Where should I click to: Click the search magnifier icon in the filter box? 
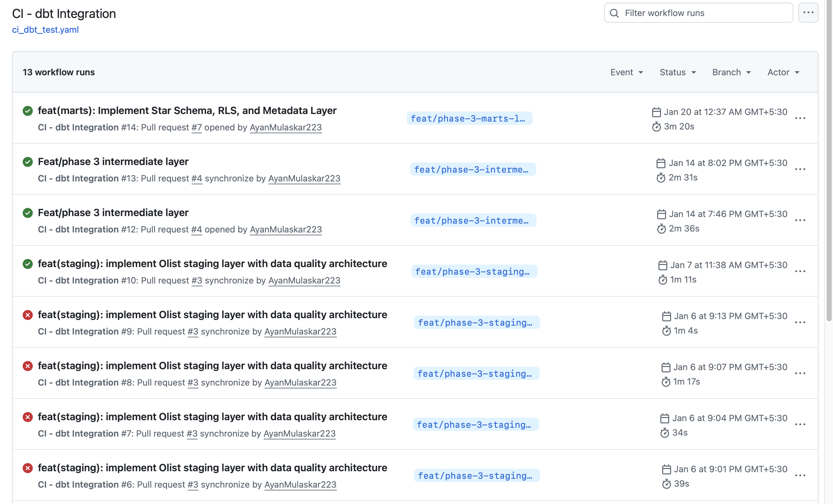pyautogui.click(x=614, y=13)
